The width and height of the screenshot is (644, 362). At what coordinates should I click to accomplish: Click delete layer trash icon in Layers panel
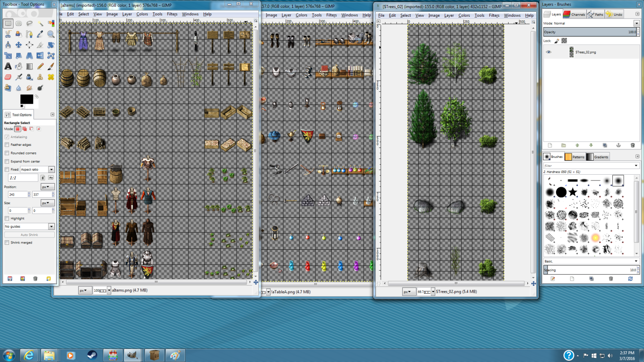(x=632, y=145)
